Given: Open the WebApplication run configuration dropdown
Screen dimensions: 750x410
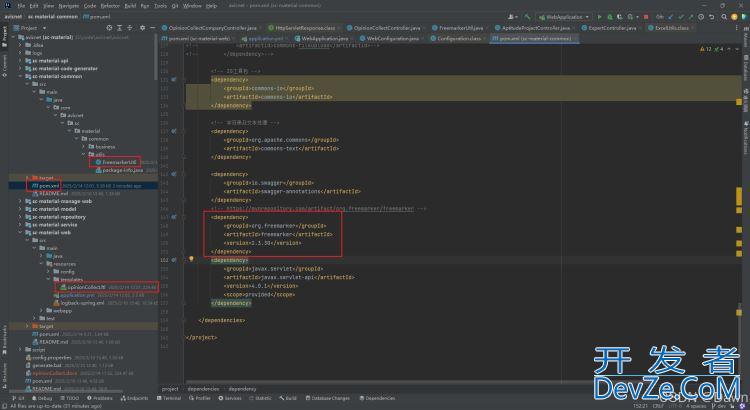Looking at the screenshot, I should (564, 17).
